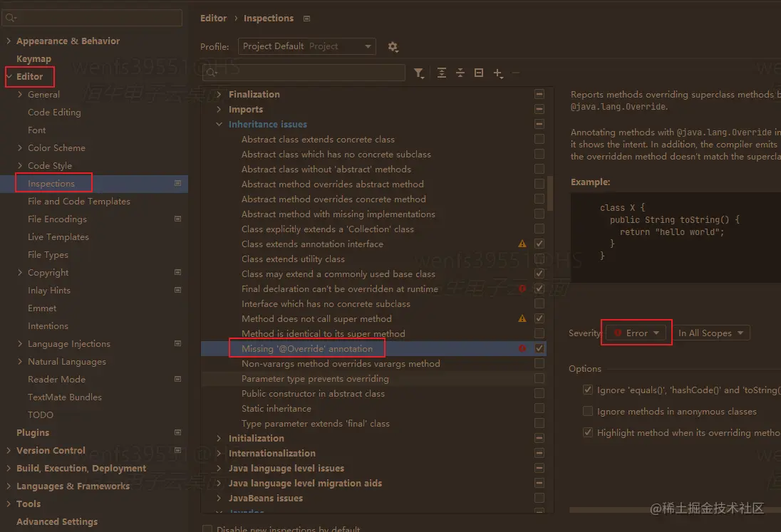Click project icon next to Inlay Hints
The width and height of the screenshot is (781, 532).
click(x=178, y=290)
